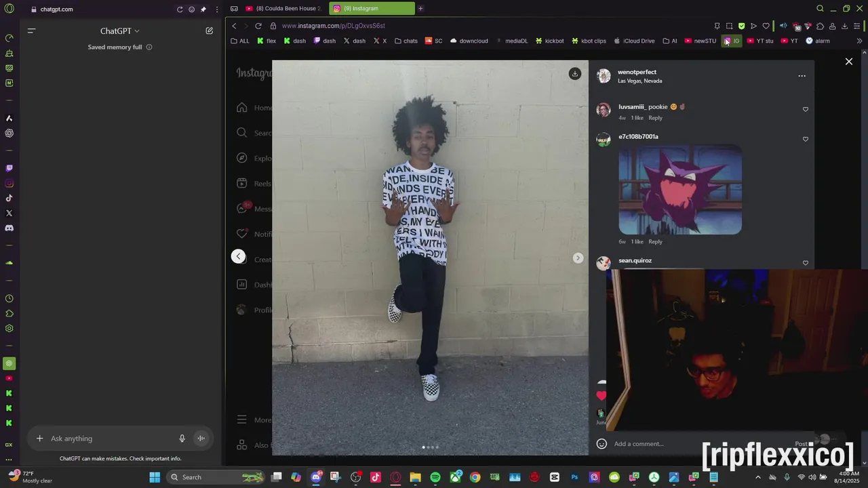868x488 pixels.
Task: Open the search icon in Opera tab bar
Action: (820, 9)
